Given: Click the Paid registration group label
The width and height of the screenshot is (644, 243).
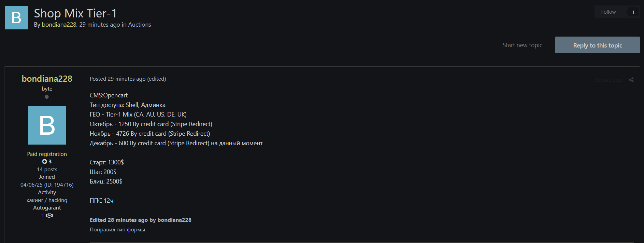Looking at the screenshot, I should pos(47,154).
